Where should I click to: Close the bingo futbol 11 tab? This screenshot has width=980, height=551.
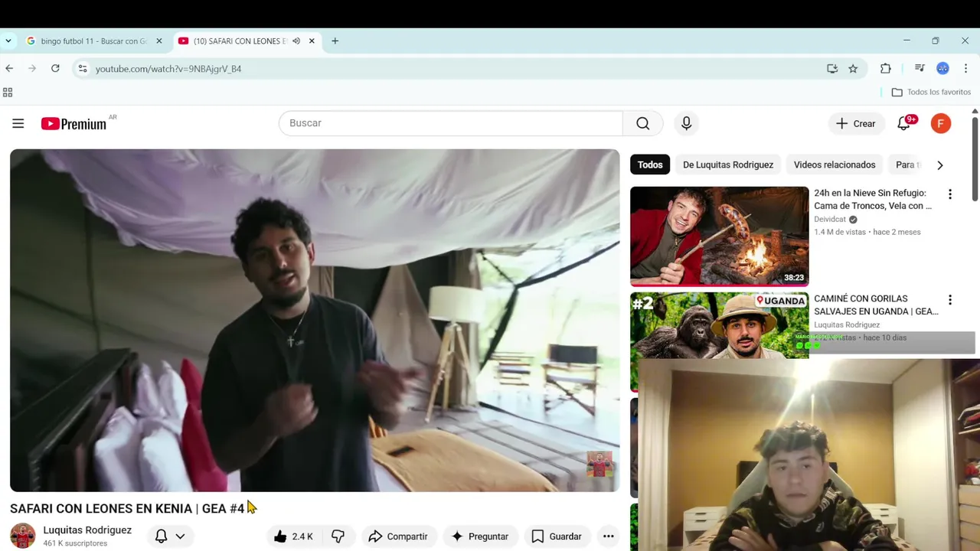[159, 41]
